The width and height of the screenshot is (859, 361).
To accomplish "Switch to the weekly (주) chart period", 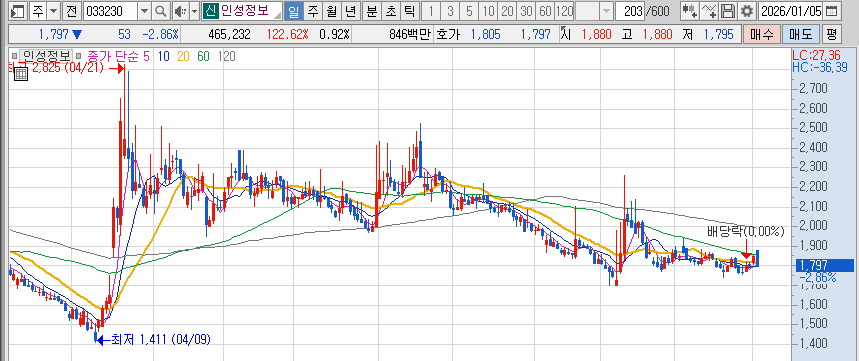I will 312,10.
